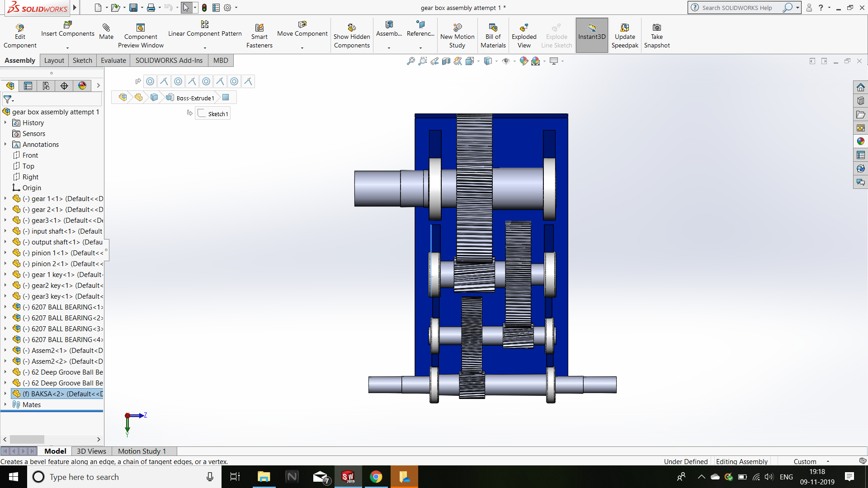Open Exploded View tool

524,28
